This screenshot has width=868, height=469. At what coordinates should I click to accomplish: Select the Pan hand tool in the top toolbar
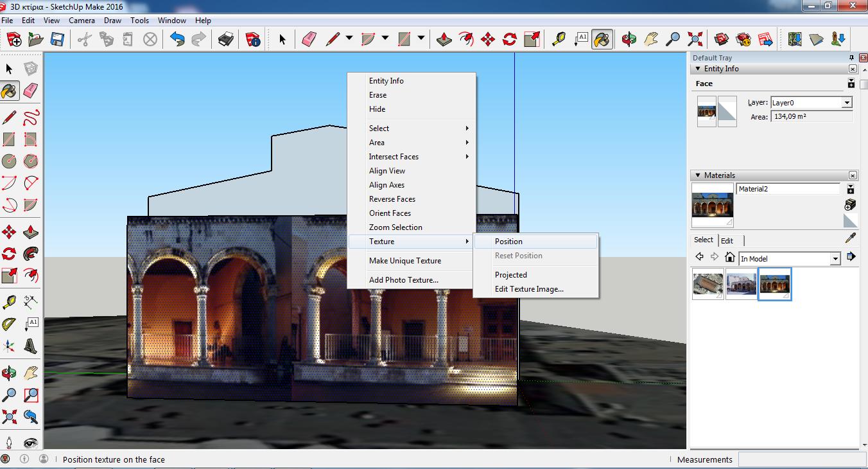coord(651,39)
